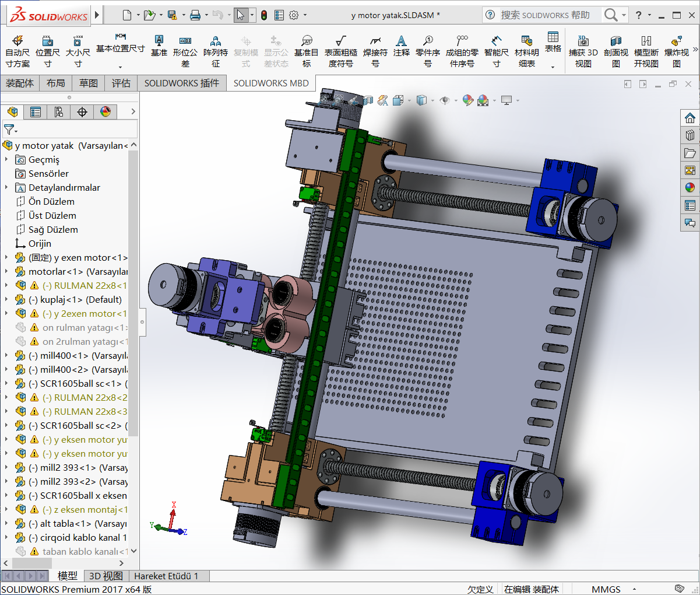Switch to the 布局 (Layout) tab
700x595 pixels.
[56, 83]
